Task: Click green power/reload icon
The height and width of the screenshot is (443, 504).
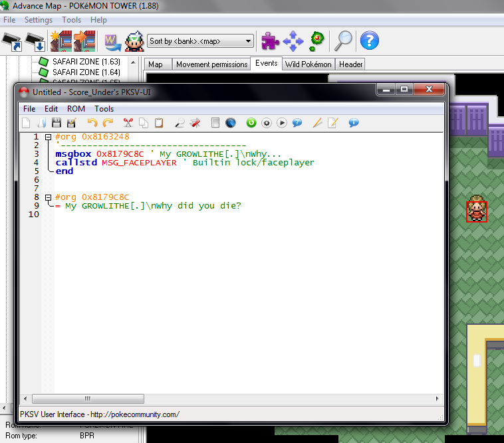Action: tap(251, 123)
